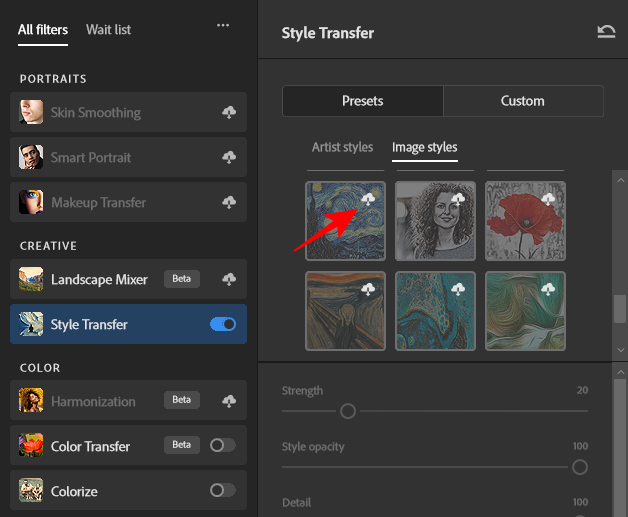Click the Beta badge on Harmonization

coord(181,400)
